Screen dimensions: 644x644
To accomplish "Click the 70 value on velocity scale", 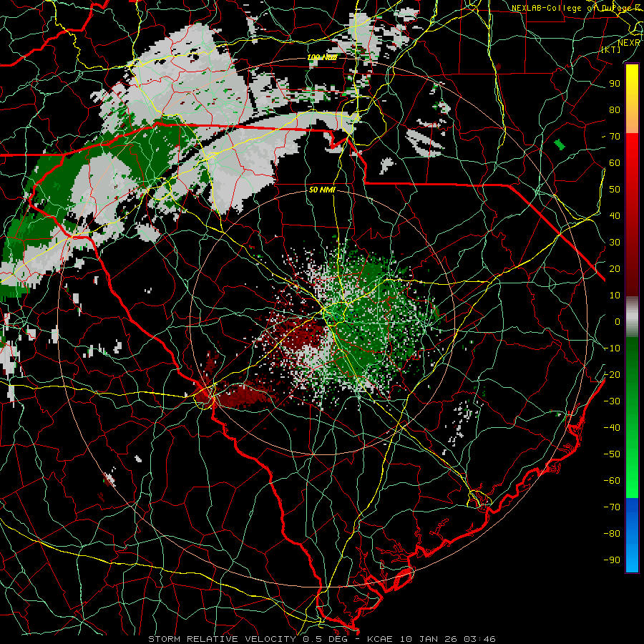I will [615, 137].
